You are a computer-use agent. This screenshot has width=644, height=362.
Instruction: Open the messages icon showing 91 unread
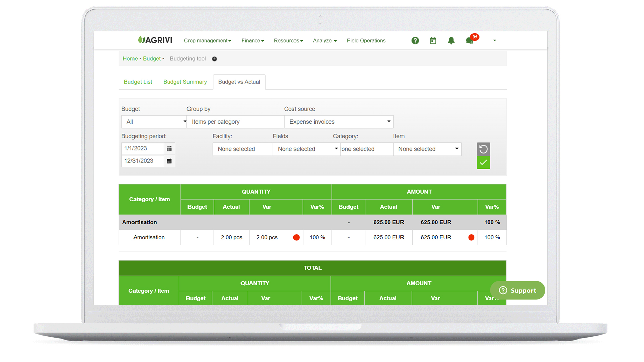tap(470, 41)
